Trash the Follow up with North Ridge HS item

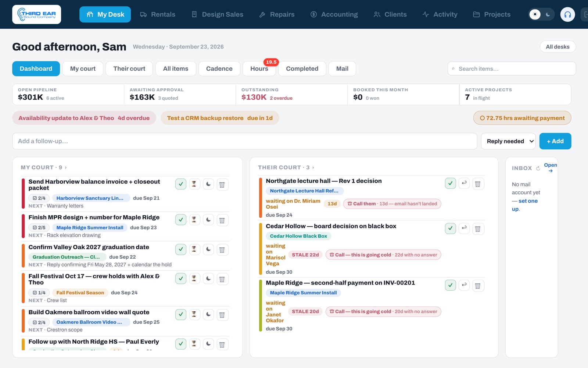tap(222, 344)
